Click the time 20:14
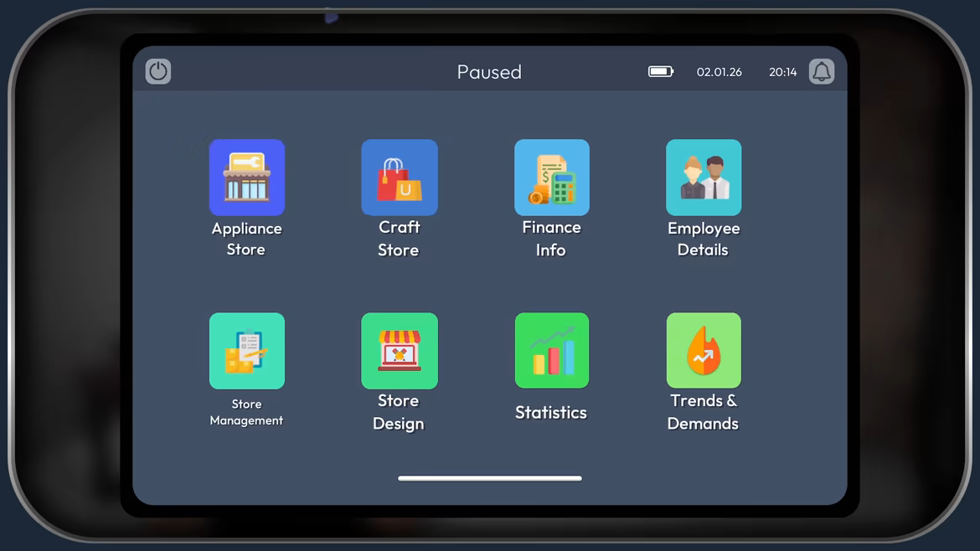The image size is (980, 551). pyautogui.click(x=782, y=72)
